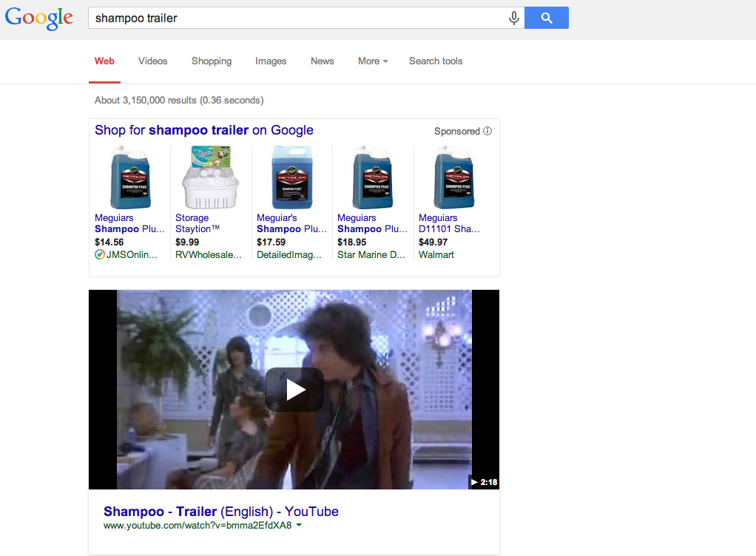Click the JMSOnline trusted store checkmark badge

(99, 254)
